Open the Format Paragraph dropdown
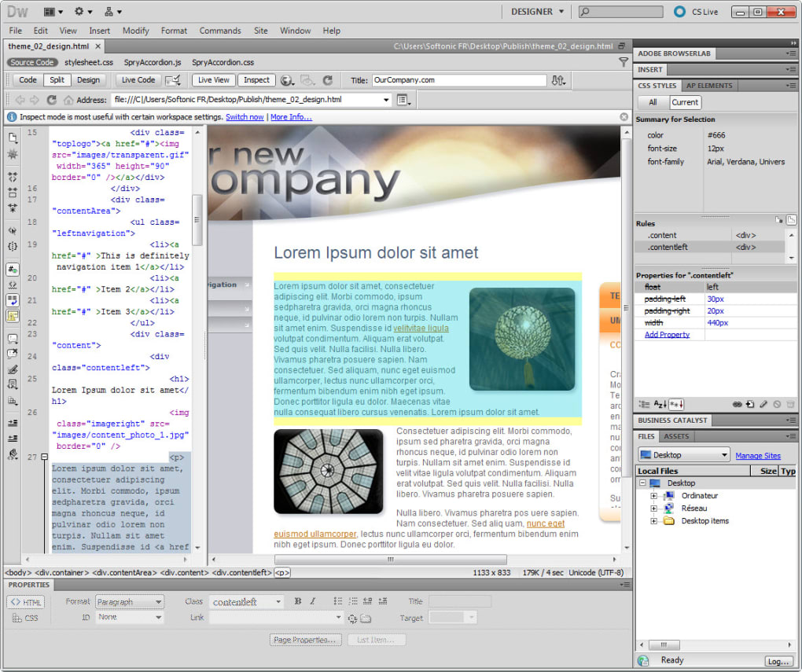 pos(130,602)
